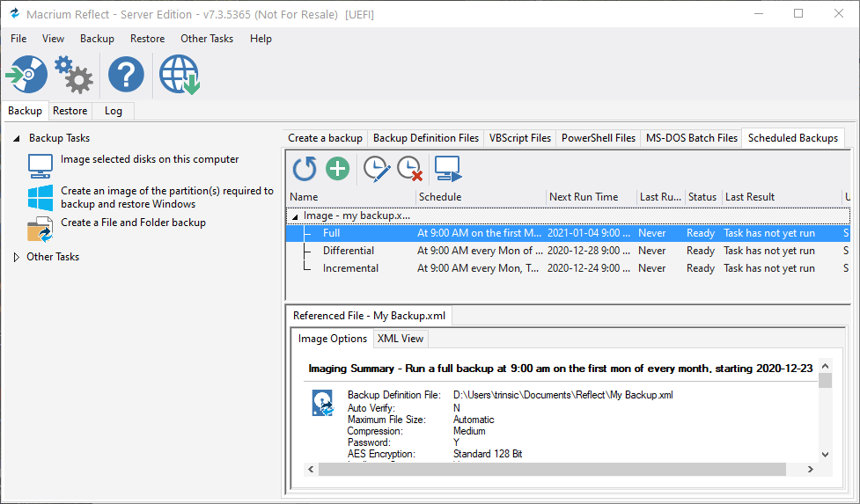Click the File and Folder backup icon
860x504 pixels.
pos(40,229)
